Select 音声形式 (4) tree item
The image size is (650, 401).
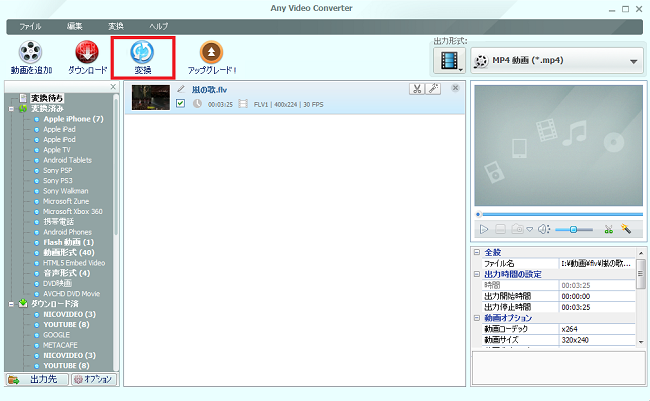(67, 273)
